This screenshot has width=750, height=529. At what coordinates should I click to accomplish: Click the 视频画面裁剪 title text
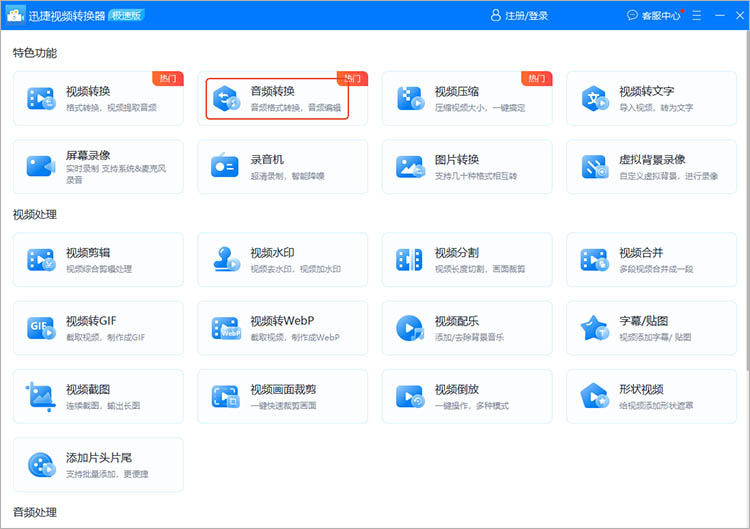click(x=284, y=389)
